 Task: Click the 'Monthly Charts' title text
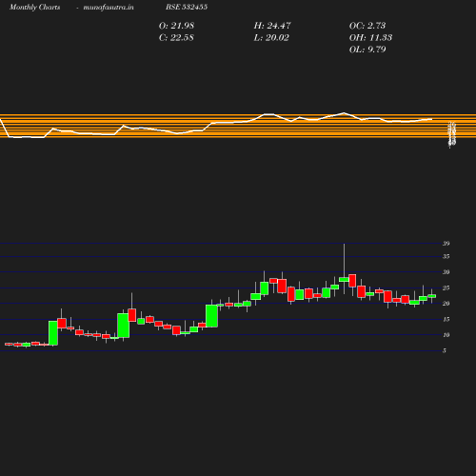click(35, 7)
